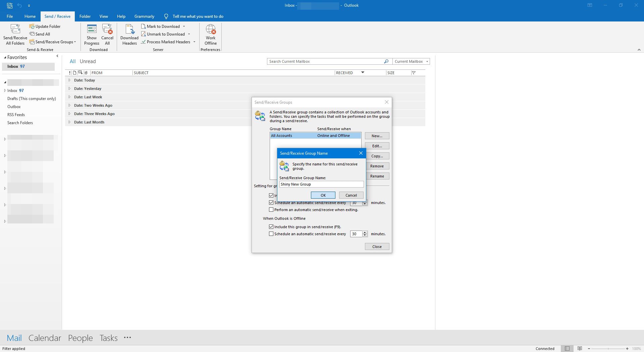Open Calendar in navigation bar
Image resolution: width=644 pixels, height=352 pixels.
coord(45,338)
